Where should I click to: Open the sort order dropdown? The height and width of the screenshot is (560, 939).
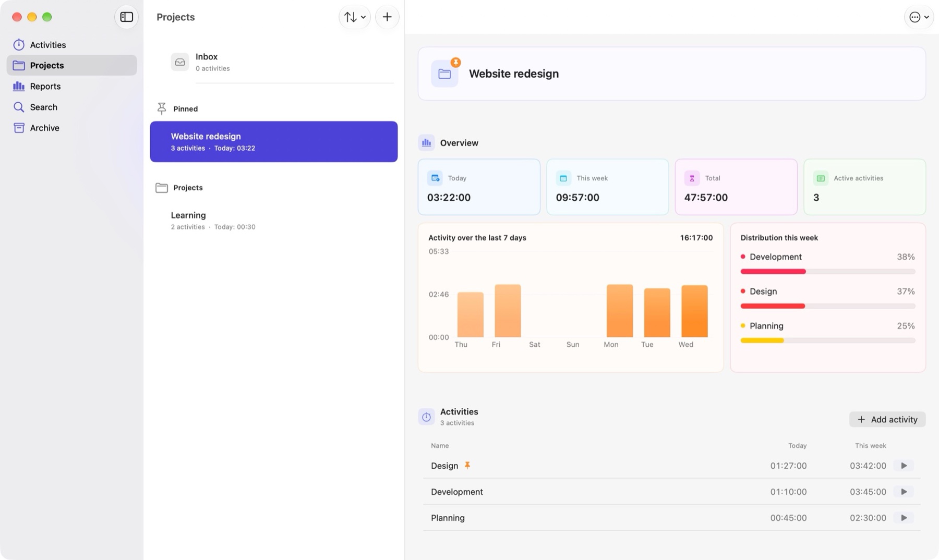pos(355,17)
